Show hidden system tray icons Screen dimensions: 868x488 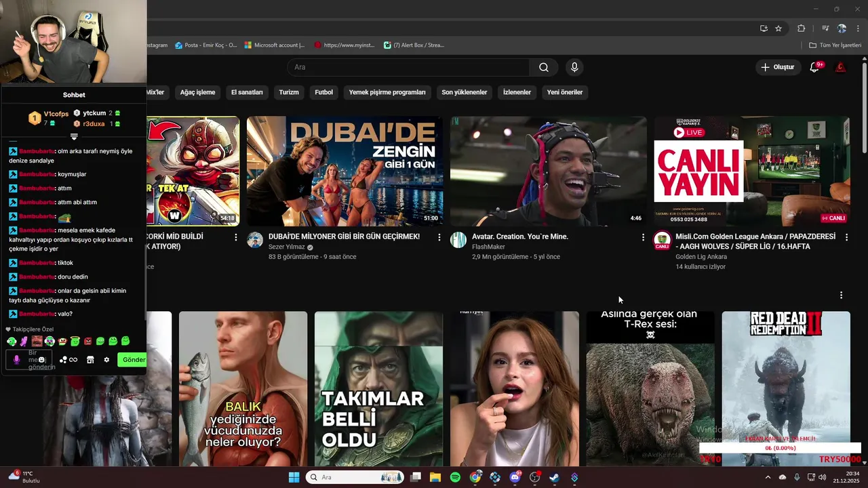768,477
